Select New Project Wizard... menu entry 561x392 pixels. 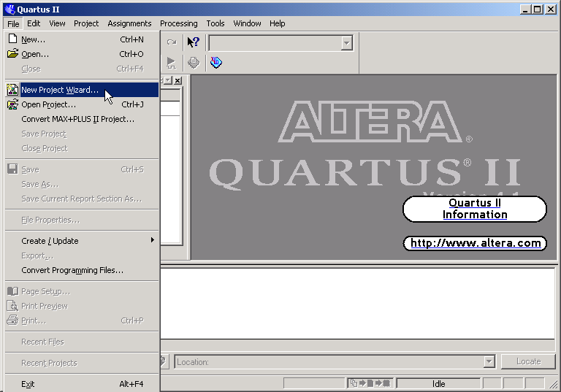[x=82, y=90]
